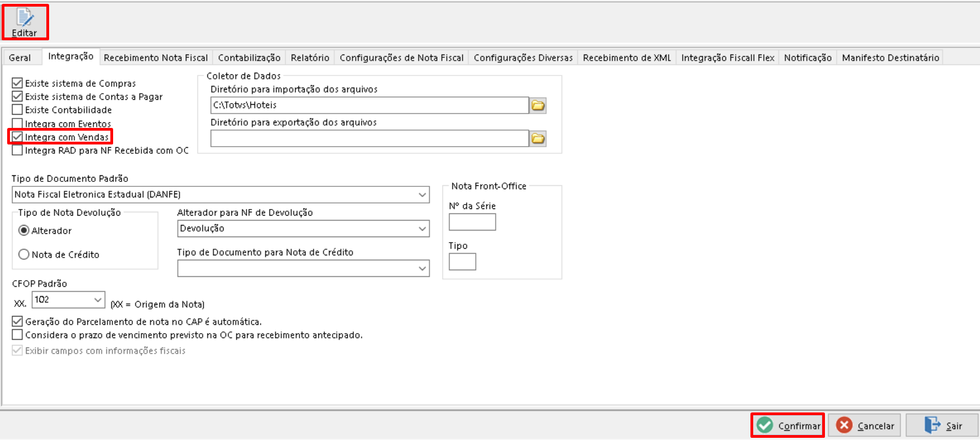Click the green Confirmar checkmark icon
The height and width of the screenshot is (440, 980).
pyautogui.click(x=765, y=425)
